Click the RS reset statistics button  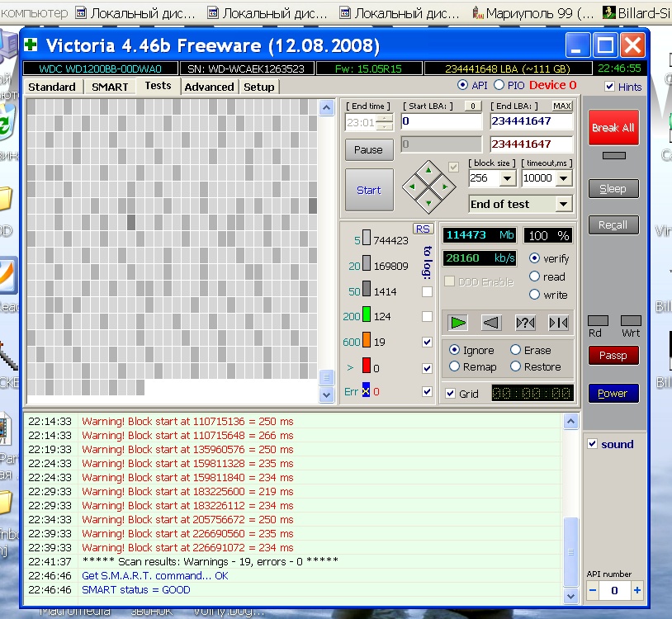pos(423,229)
